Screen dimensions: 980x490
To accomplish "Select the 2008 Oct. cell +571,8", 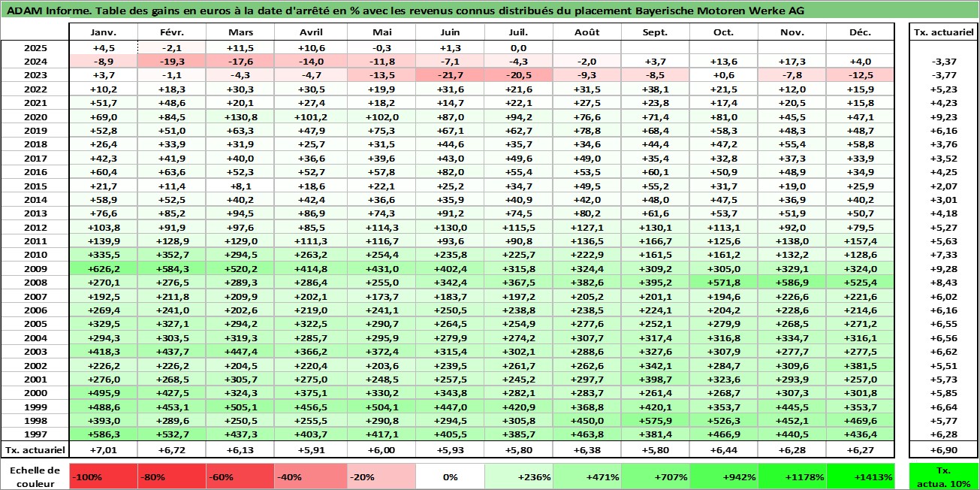I will tap(723, 282).
